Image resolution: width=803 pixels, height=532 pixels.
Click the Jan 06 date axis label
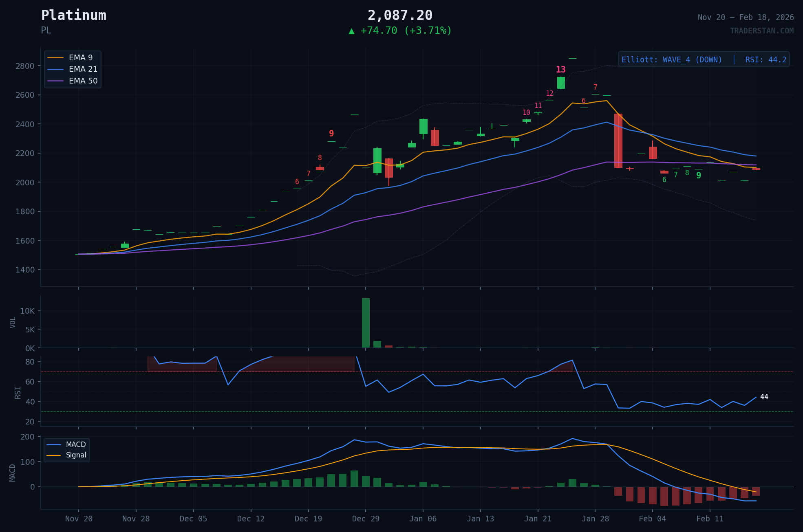(x=423, y=519)
